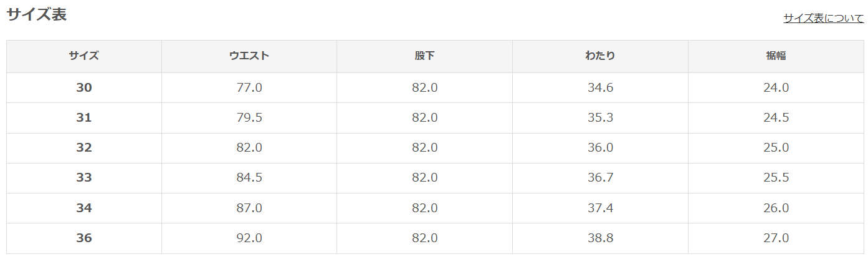Click the サイズ表 heading
This screenshot has height=259, width=868.
37,15
